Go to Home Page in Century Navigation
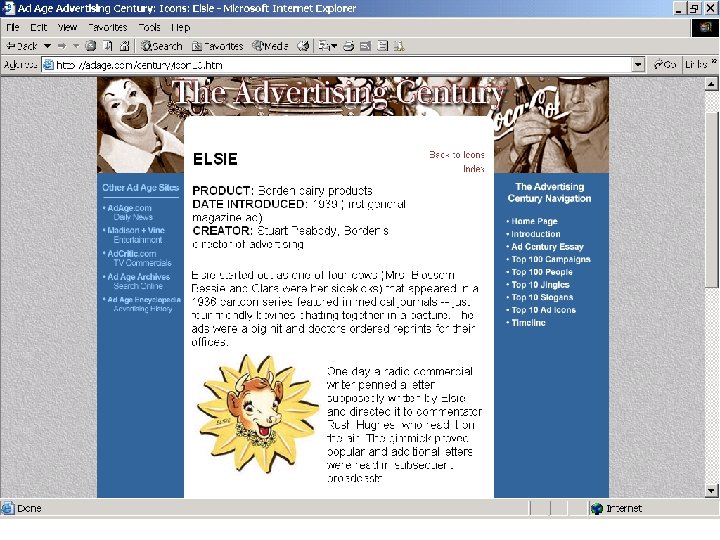This screenshot has height=540, width=720. point(534,221)
